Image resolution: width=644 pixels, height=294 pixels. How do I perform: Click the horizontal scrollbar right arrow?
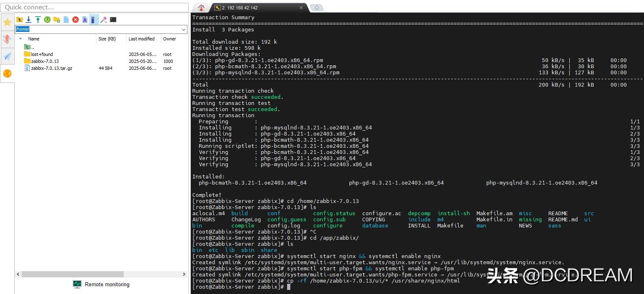[184, 274]
